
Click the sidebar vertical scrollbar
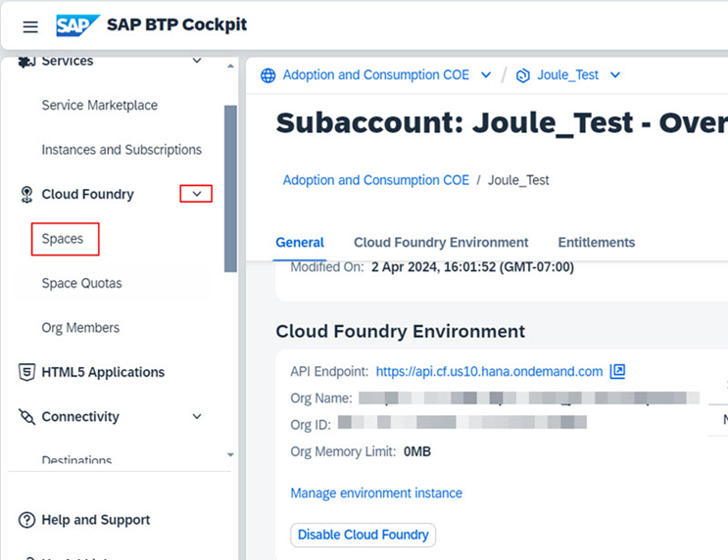(230, 186)
